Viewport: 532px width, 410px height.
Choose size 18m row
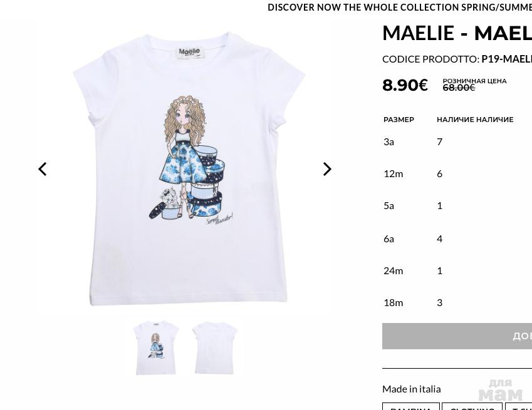tap(457, 302)
